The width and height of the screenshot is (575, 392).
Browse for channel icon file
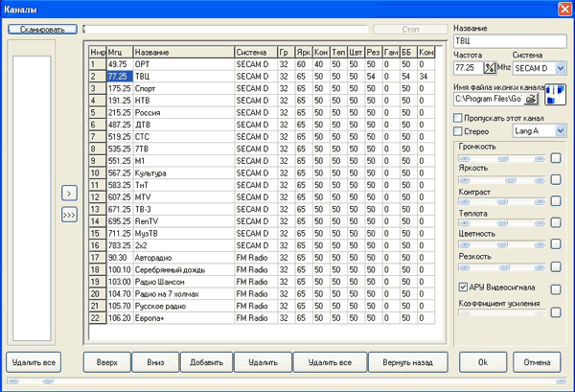pyautogui.click(x=531, y=99)
